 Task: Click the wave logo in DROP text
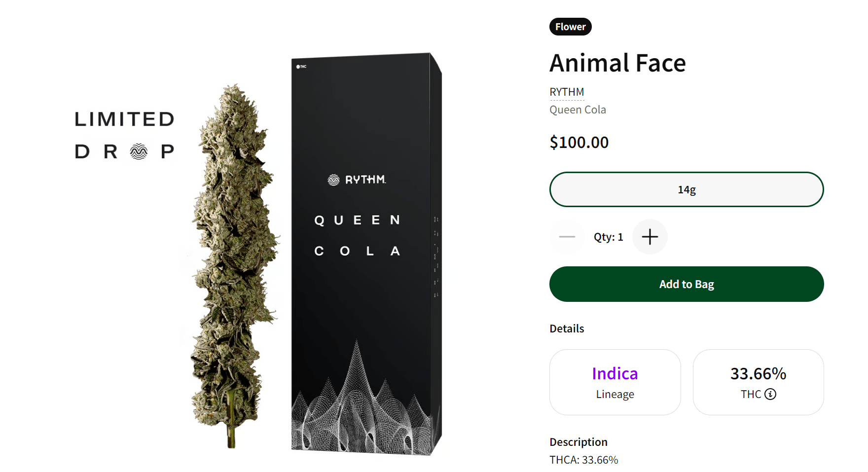pos(139,151)
